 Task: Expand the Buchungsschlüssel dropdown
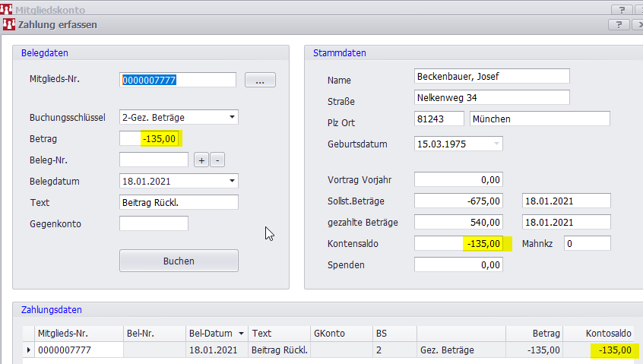click(231, 117)
